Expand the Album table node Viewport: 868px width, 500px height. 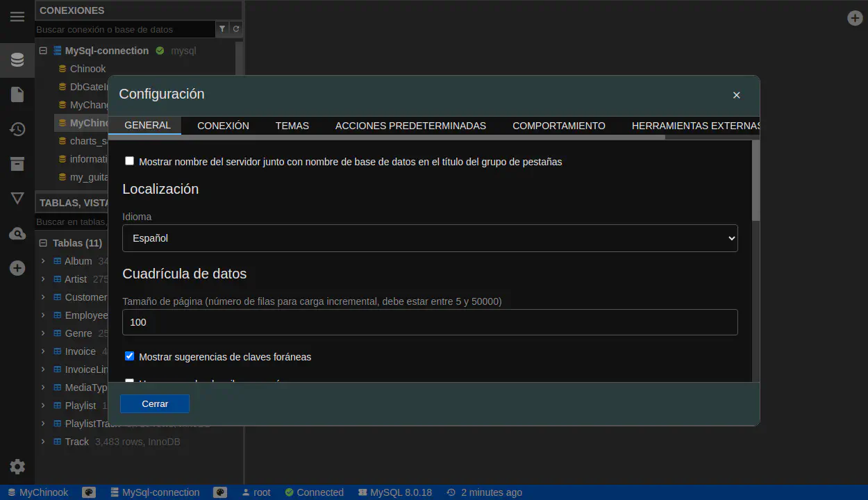coord(43,261)
